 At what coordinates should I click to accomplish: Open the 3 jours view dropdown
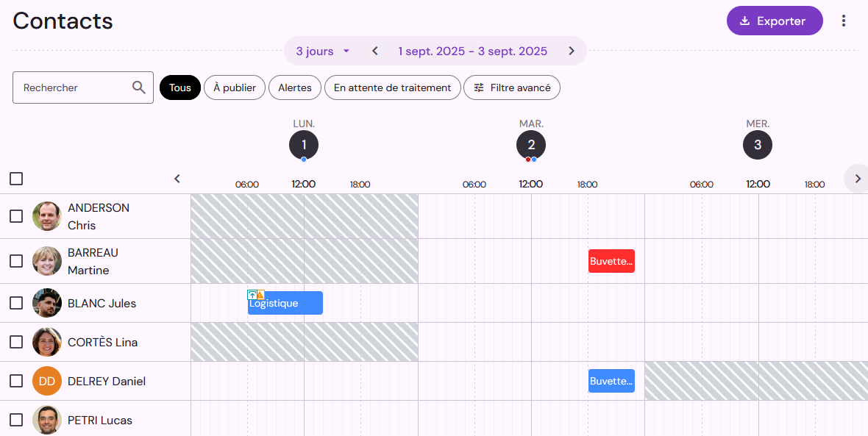tap(323, 51)
